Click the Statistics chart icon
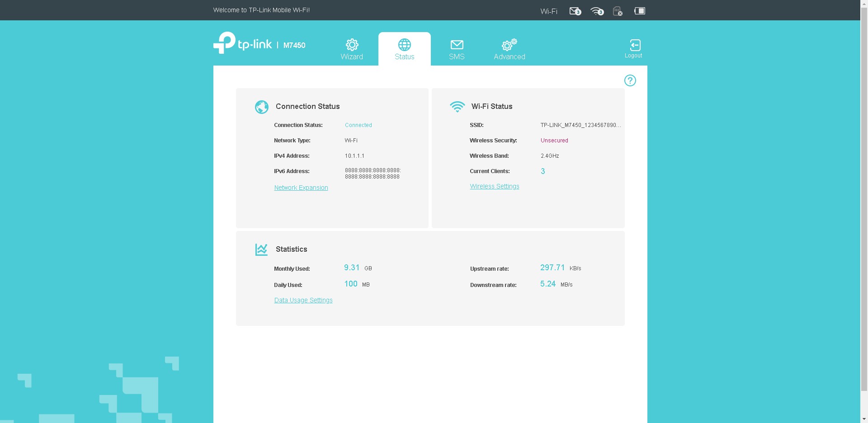The height and width of the screenshot is (423, 868). (261, 249)
